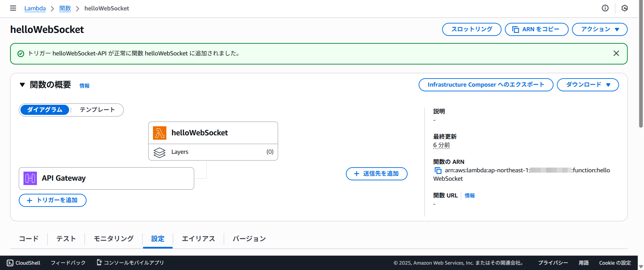644x270 pixels.
Task: Click the 送信先を追加 button
Action: [x=376, y=174]
